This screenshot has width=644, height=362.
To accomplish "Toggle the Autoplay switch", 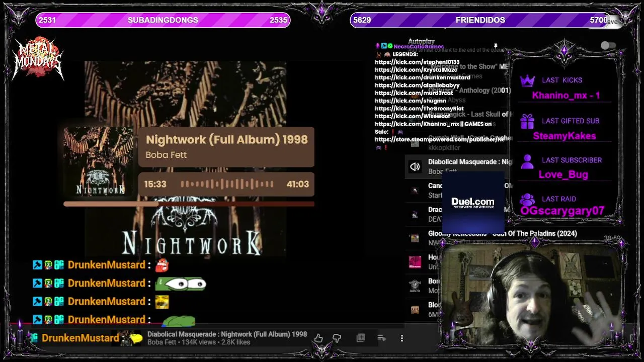I will coord(608,45).
